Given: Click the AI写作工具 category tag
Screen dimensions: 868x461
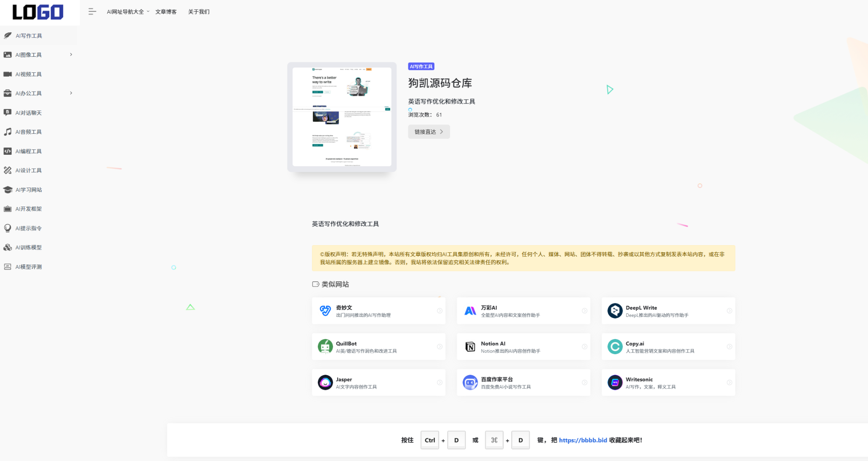Looking at the screenshot, I should click(421, 66).
